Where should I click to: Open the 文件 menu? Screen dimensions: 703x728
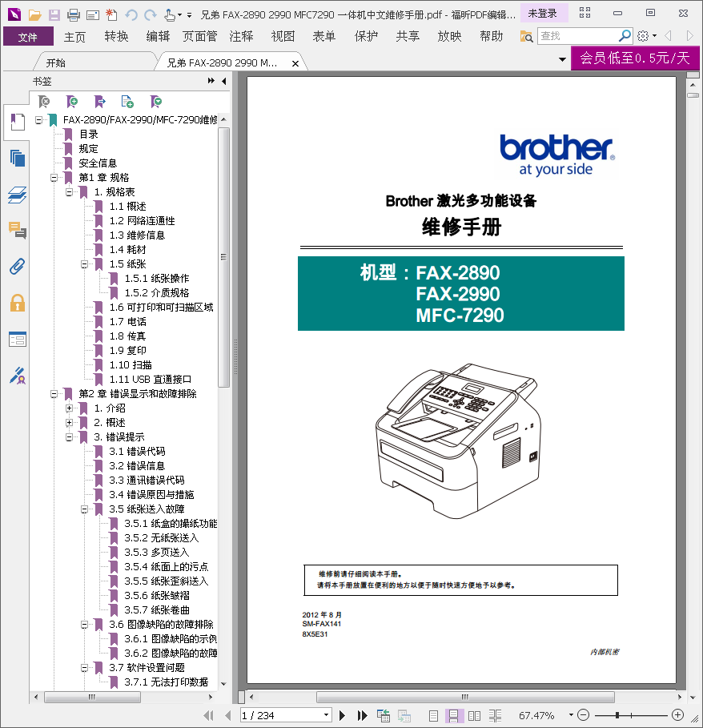point(28,36)
